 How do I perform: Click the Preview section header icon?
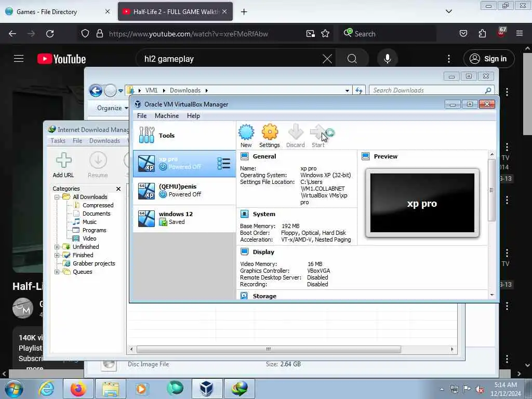[x=365, y=156]
